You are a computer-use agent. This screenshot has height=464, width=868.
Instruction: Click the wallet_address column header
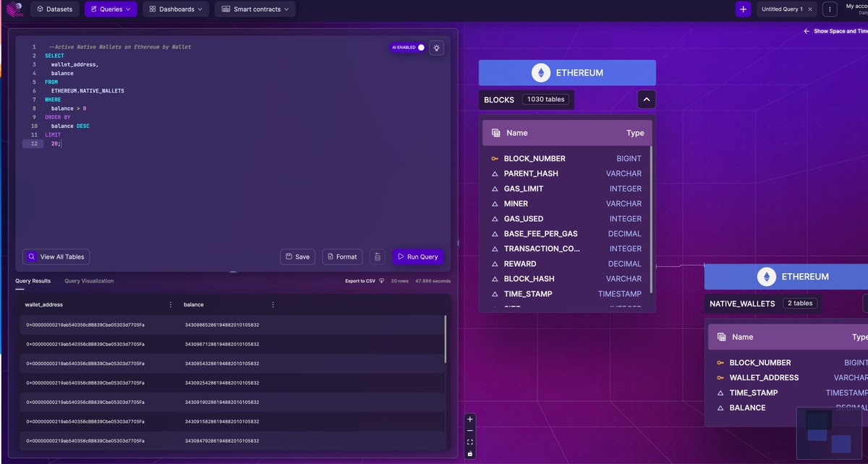tap(43, 305)
